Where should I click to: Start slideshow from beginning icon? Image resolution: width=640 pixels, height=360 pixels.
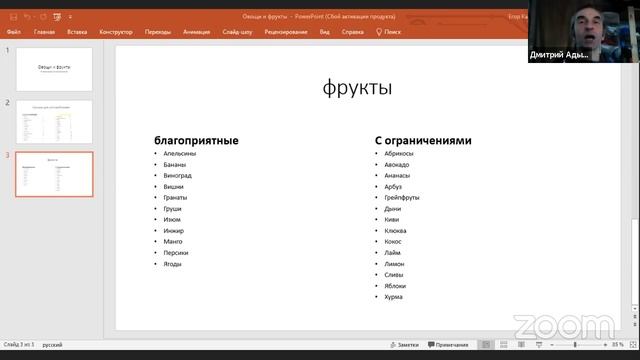pos(57,17)
